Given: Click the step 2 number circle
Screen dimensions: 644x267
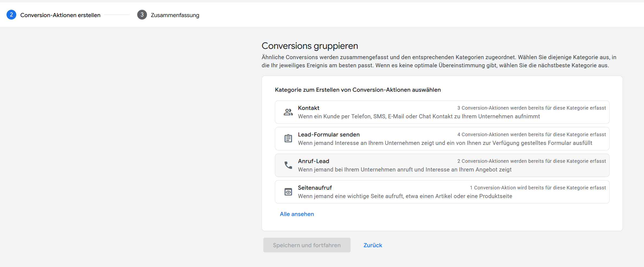Looking at the screenshot, I should point(11,15).
